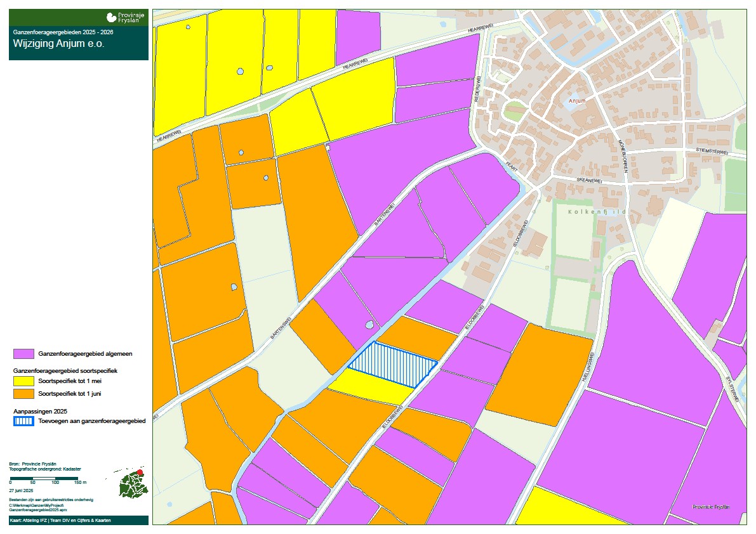Click the 'Toevoegen aan ganzenfoerageergebied' legend text

(92, 421)
